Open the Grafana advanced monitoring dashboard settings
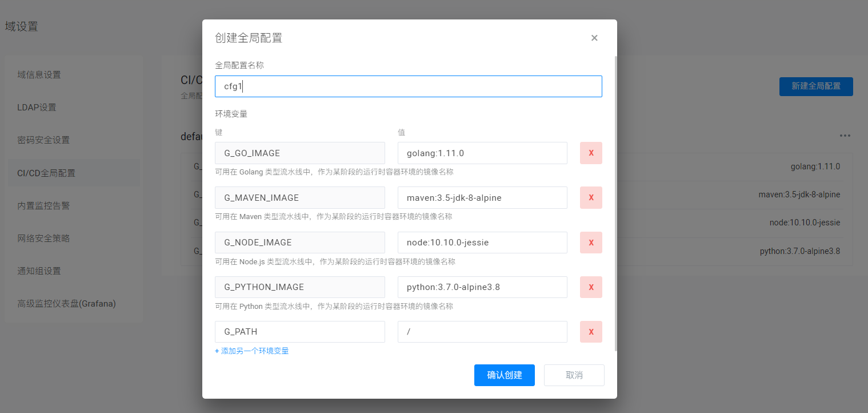The image size is (868, 413). (60, 303)
